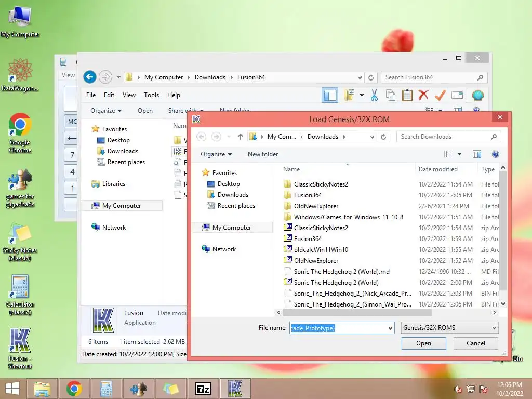Select the OldNewExplorer folder
Image resolution: width=532 pixels, height=399 pixels.
(x=316, y=206)
